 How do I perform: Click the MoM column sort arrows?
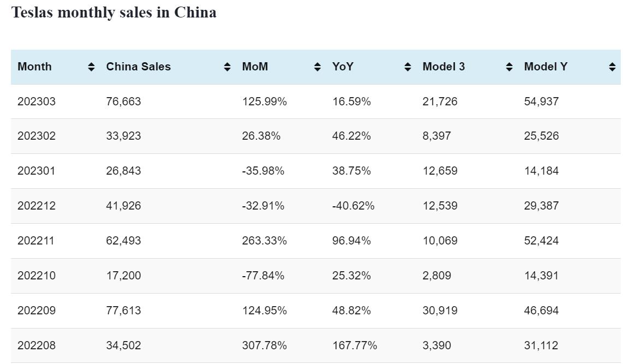[x=317, y=67]
